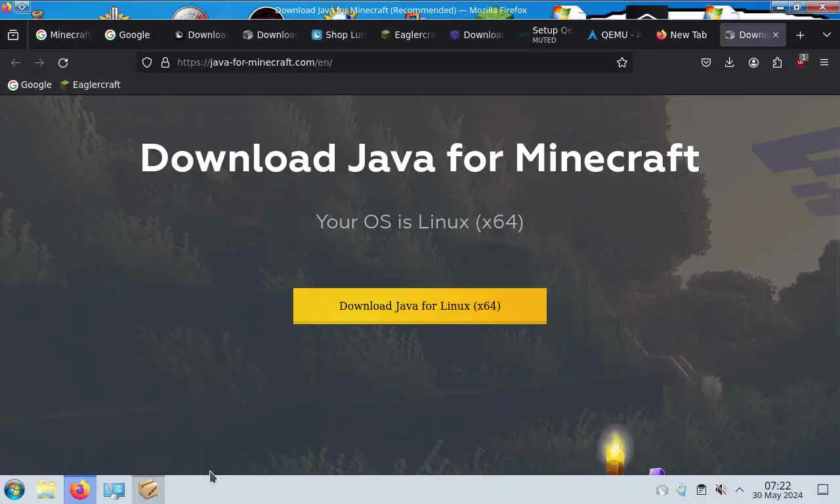Open the tracking protection shield icon
840x504 pixels.
tap(147, 62)
